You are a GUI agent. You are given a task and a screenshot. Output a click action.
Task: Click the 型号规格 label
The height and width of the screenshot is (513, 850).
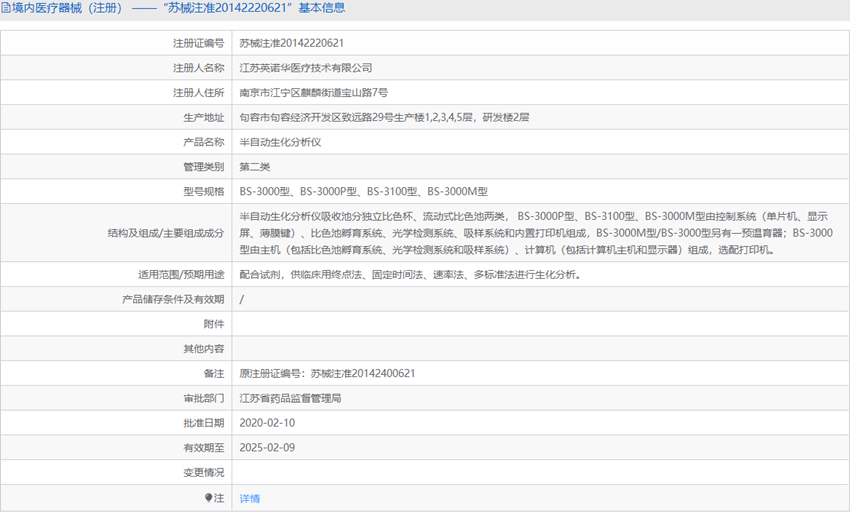coord(203,191)
